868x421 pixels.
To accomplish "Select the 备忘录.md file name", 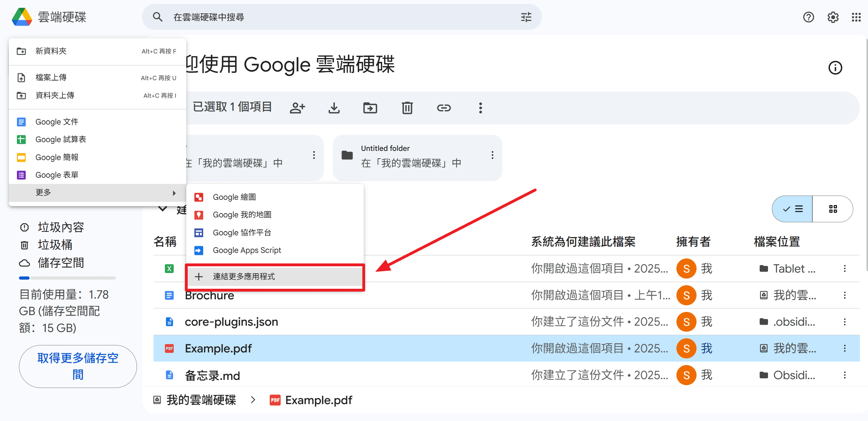I will [x=212, y=375].
